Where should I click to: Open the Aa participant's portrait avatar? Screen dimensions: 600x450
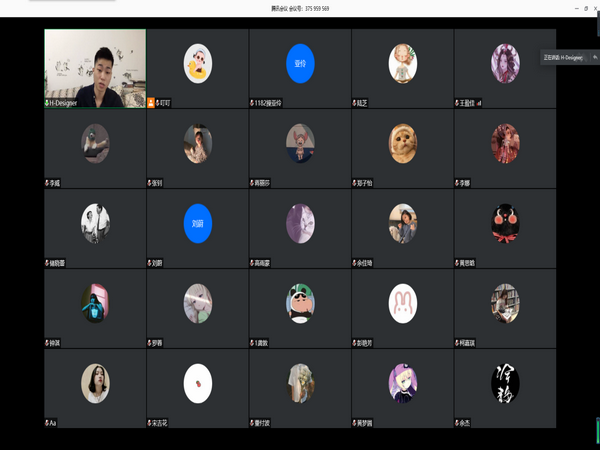(x=95, y=383)
